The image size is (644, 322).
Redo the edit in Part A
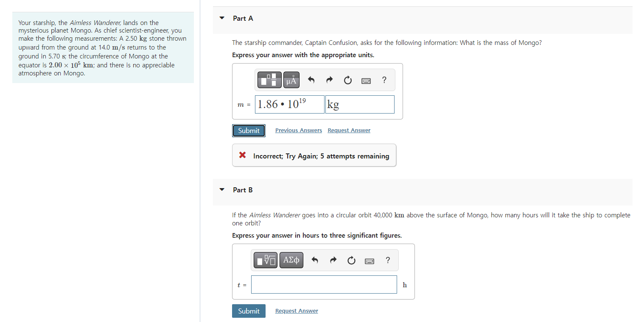tap(330, 80)
